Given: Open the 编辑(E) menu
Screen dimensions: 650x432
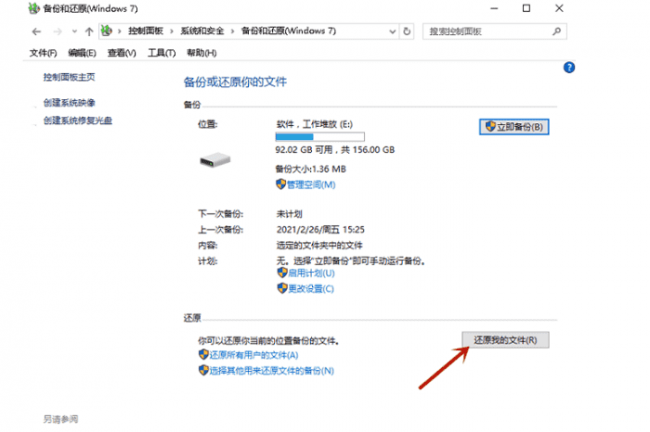Looking at the screenshot, I should (x=82, y=53).
